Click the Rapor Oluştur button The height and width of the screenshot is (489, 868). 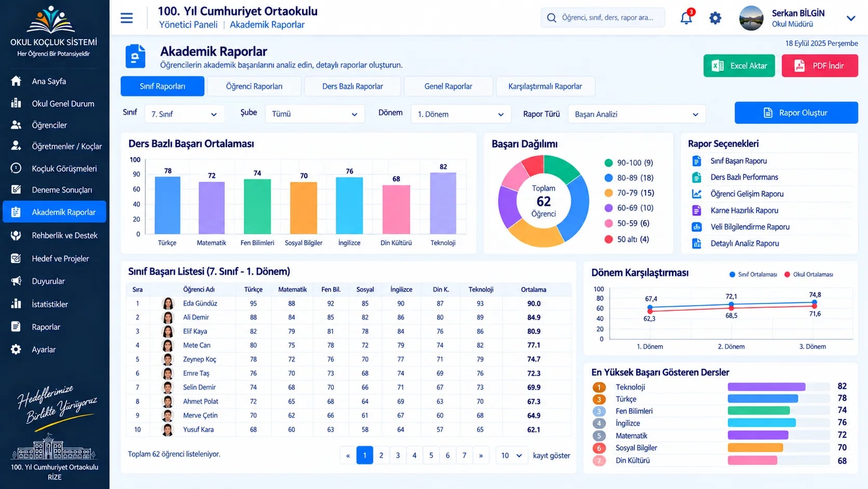(x=796, y=113)
